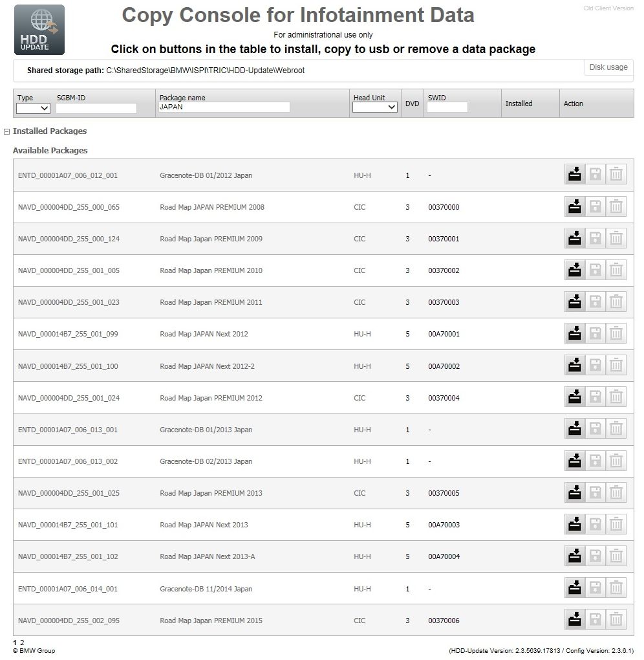644x660 pixels.
Task: Delete Road Map JAPAN PREMIUM 2008 package
Action: pos(616,206)
